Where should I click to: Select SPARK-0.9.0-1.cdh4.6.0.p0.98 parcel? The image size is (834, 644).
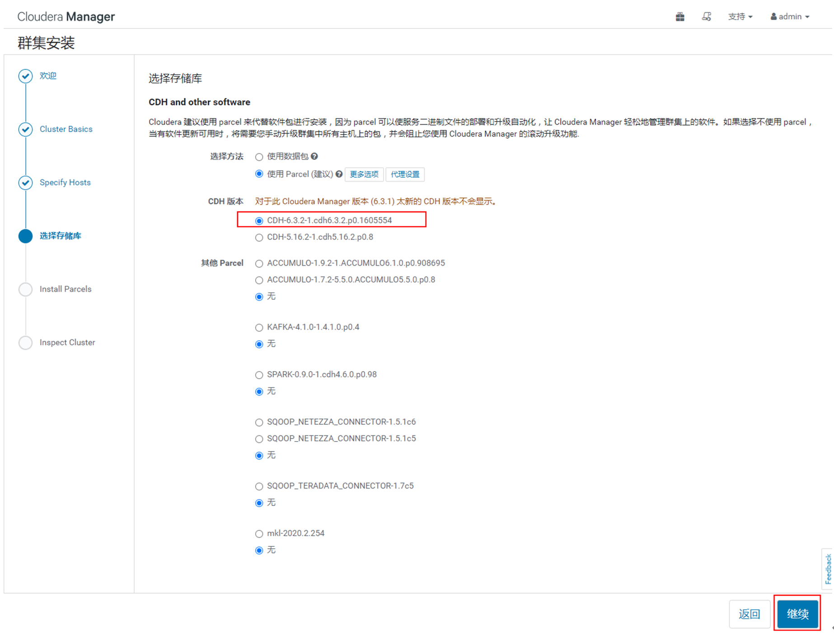259,375
